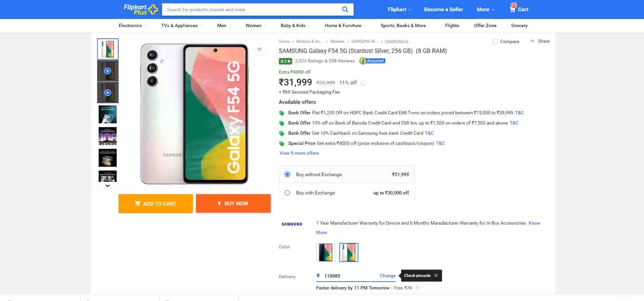The width and height of the screenshot is (644, 301).
Task: Click the Flipkart Plus logo
Action: [141, 9]
